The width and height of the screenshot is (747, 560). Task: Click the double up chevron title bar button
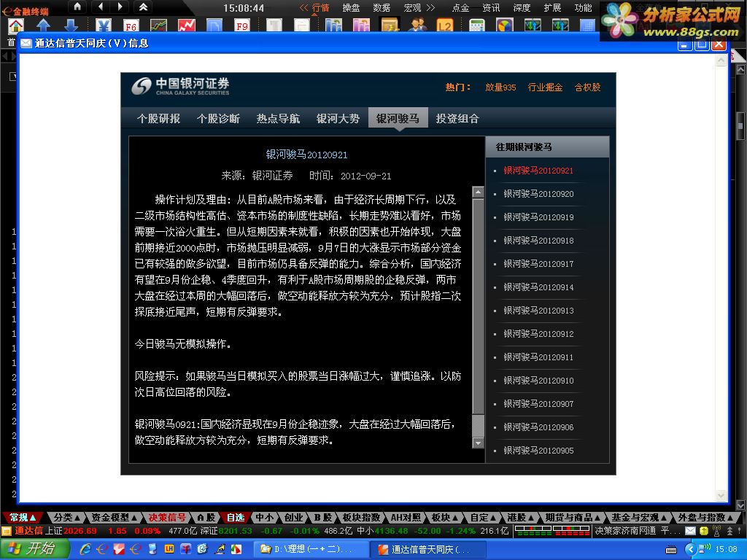click(x=143, y=7)
